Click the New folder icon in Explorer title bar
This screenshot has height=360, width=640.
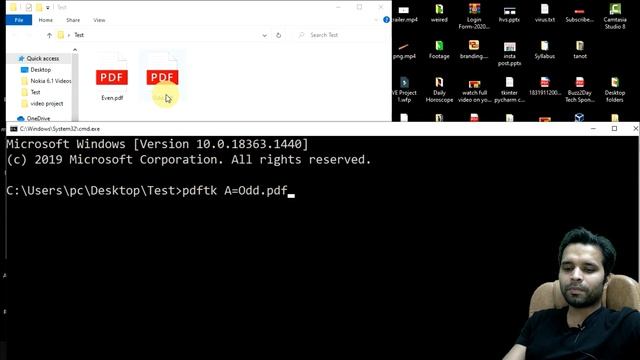pos(39,7)
